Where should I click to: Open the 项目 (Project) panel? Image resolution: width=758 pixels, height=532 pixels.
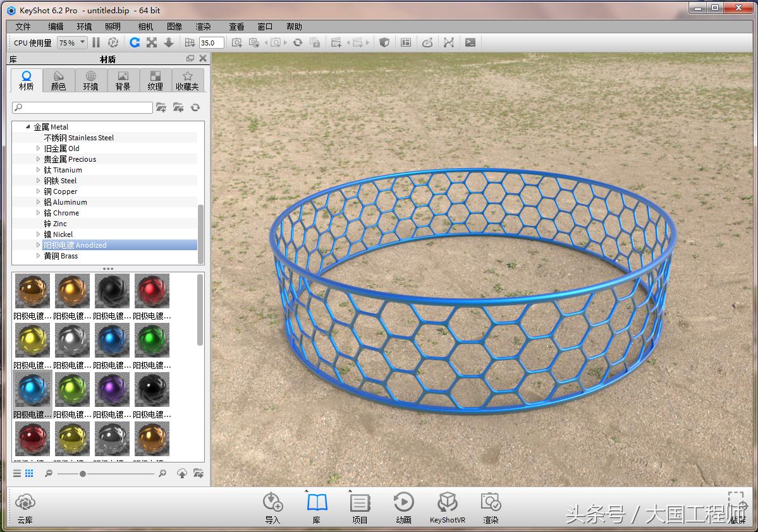360,505
